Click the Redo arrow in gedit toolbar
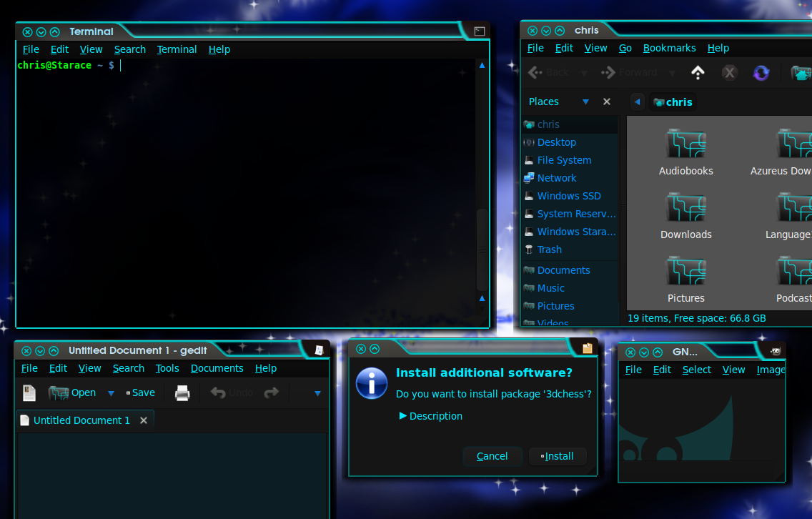Image resolution: width=812 pixels, height=519 pixels. click(272, 393)
